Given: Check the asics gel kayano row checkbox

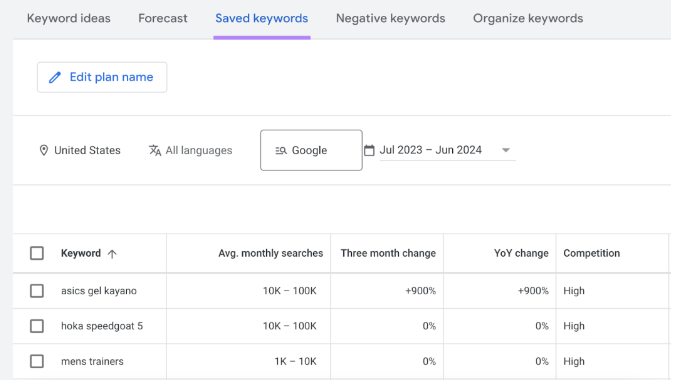Looking at the screenshot, I should [37, 291].
